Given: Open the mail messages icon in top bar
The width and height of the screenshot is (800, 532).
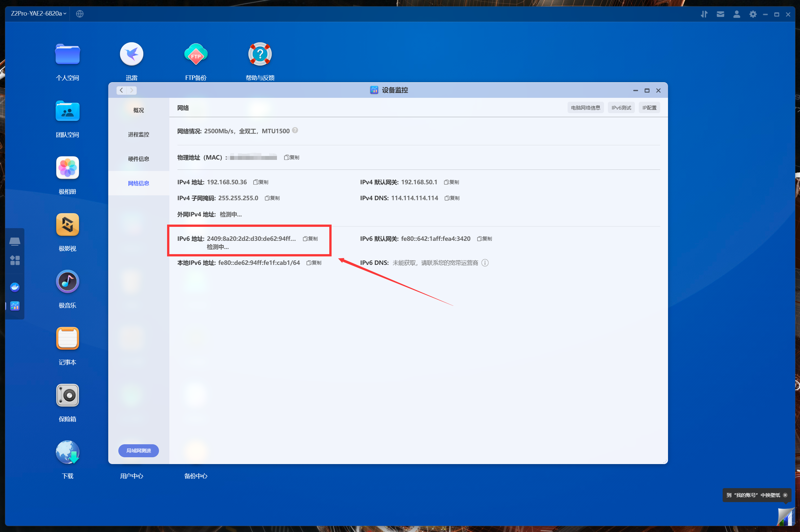Looking at the screenshot, I should [x=720, y=14].
